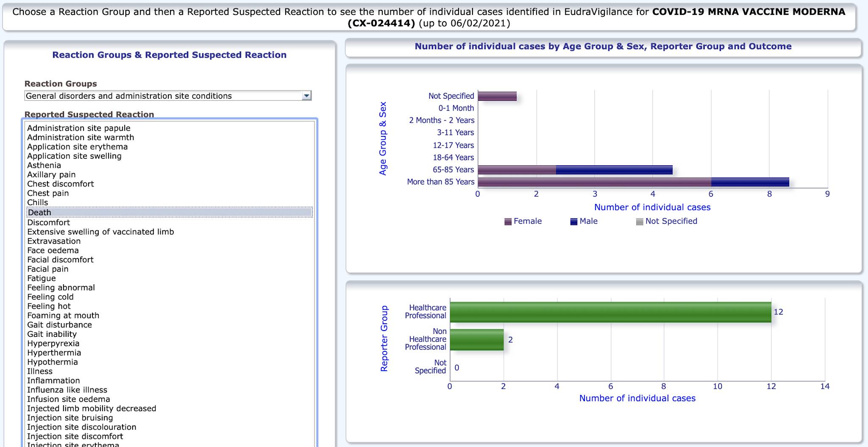868x447 pixels.
Task: Select 'Discomfort' reaction entry
Action: [48, 222]
